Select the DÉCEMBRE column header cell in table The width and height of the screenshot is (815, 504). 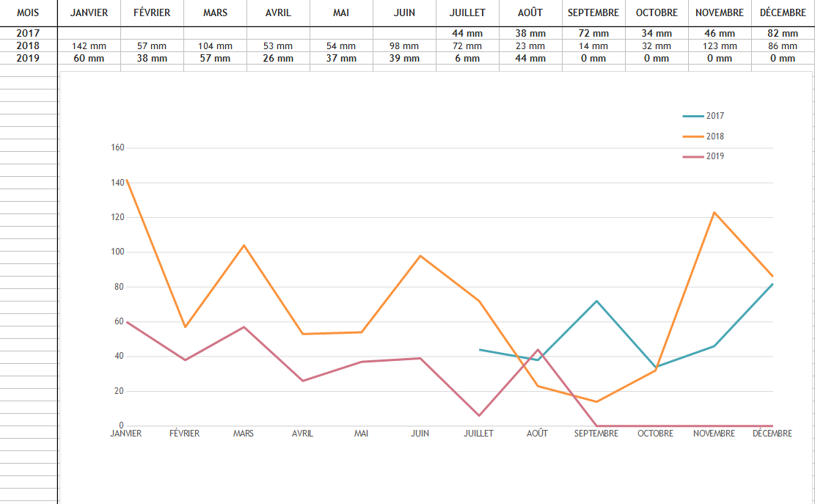click(x=783, y=12)
